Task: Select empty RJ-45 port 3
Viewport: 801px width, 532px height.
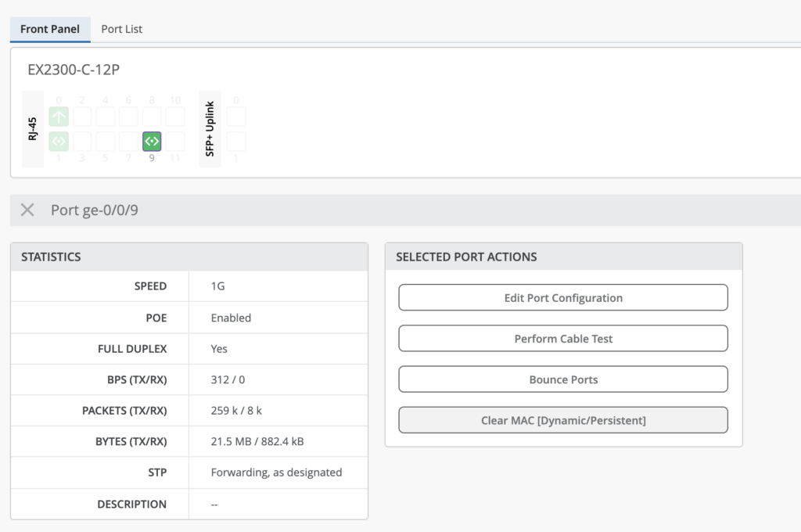Action: click(x=82, y=142)
